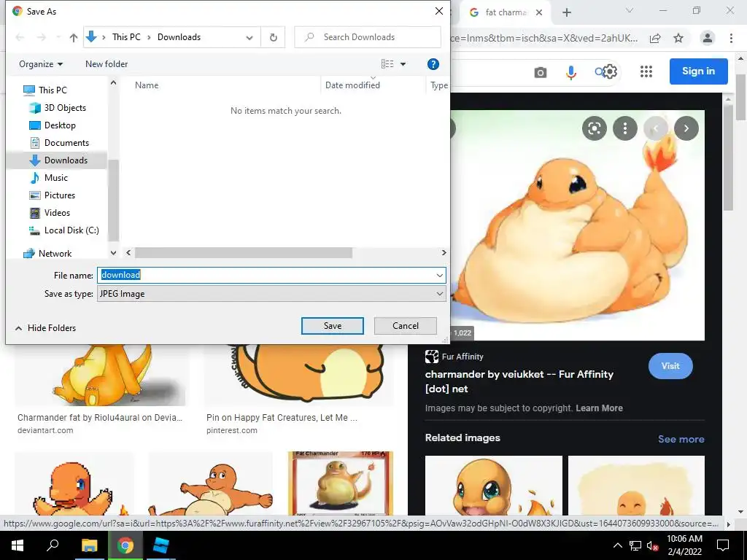Open a new Chrome tab
Screen dimensions: 747x560
566,12
